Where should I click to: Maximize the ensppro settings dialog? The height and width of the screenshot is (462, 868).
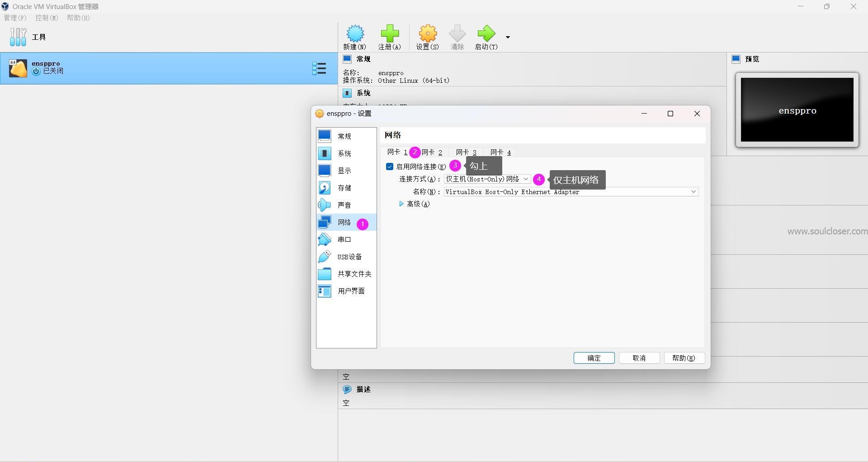click(670, 114)
